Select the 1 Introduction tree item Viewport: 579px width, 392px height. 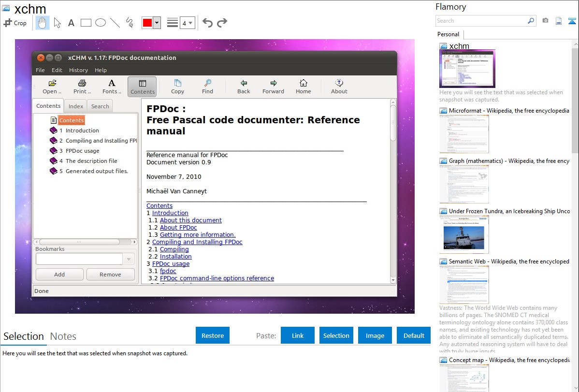click(x=79, y=131)
